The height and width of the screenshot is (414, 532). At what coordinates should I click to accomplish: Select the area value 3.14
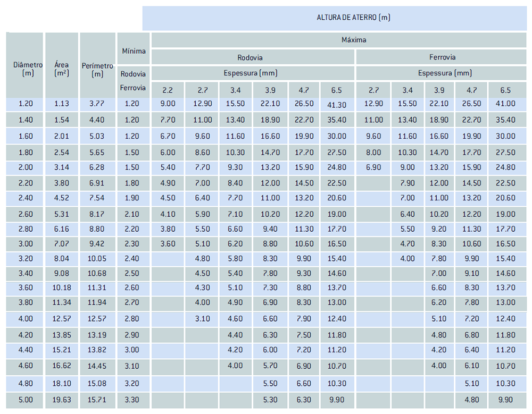pos(62,167)
